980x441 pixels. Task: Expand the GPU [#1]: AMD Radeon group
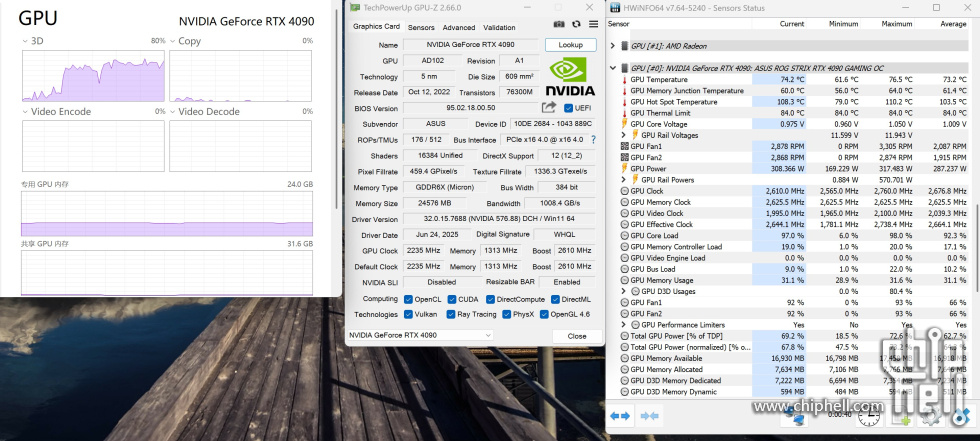coord(612,46)
